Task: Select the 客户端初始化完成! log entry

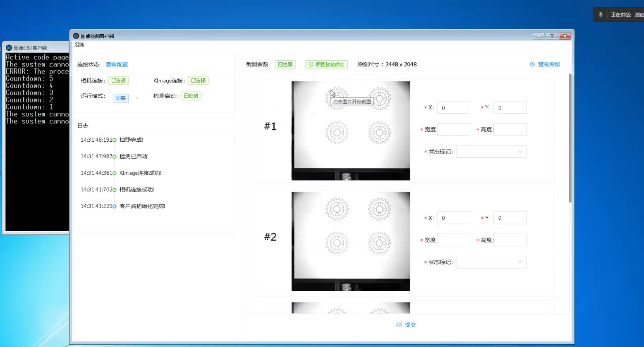Action: click(142, 206)
